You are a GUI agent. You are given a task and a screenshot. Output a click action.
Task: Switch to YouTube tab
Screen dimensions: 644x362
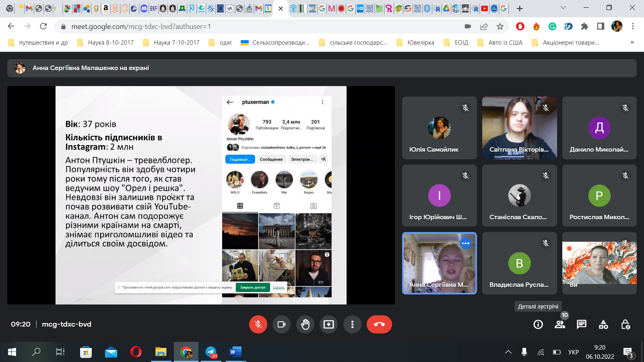[485, 8]
